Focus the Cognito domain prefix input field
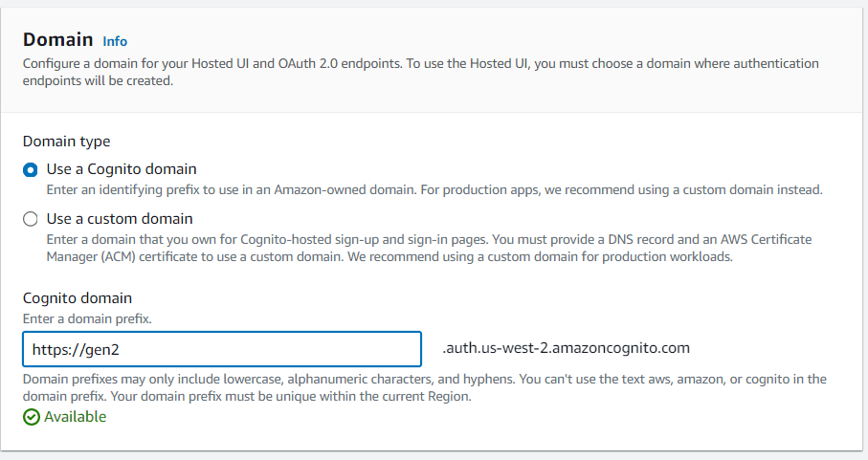Image resolution: width=868 pixels, height=460 pixels. click(222, 349)
